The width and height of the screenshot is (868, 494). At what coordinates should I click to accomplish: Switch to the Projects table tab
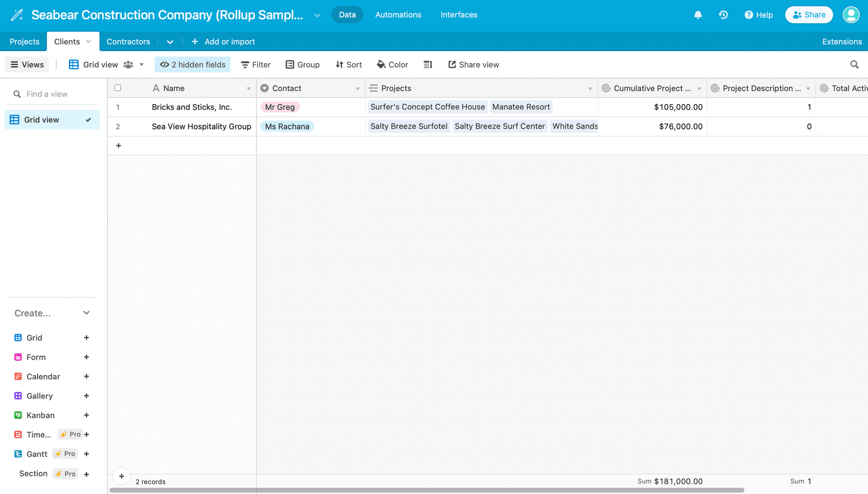pyautogui.click(x=24, y=42)
